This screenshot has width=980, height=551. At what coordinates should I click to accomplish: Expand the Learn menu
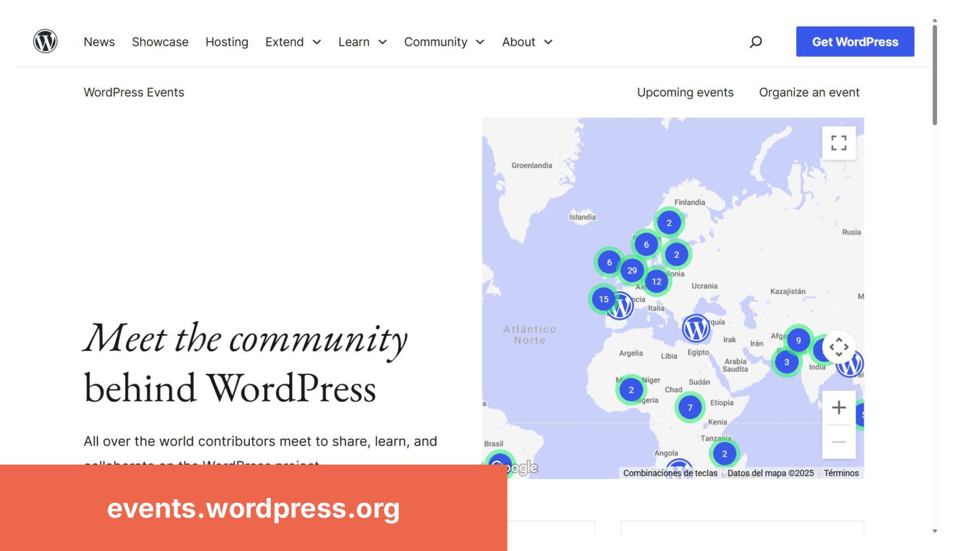point(363,41)
